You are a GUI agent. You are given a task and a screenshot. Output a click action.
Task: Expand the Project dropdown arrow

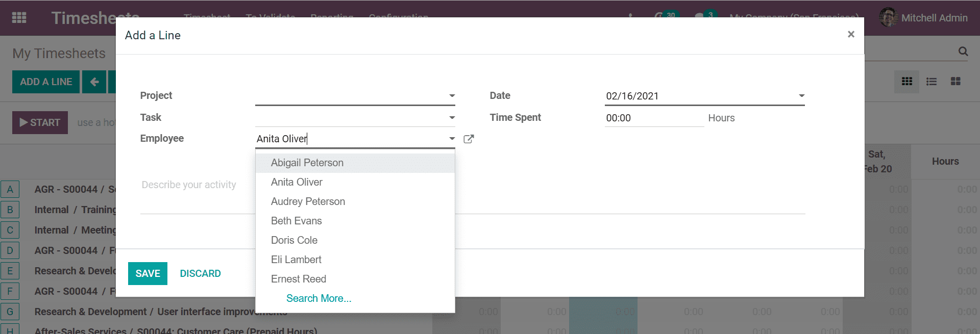coord(452,96)
